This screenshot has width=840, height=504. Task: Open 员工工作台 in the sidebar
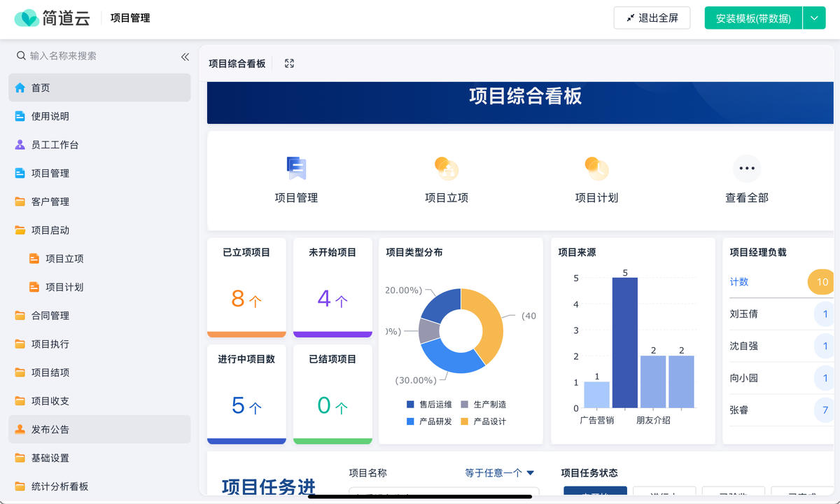tap(99, 145)
